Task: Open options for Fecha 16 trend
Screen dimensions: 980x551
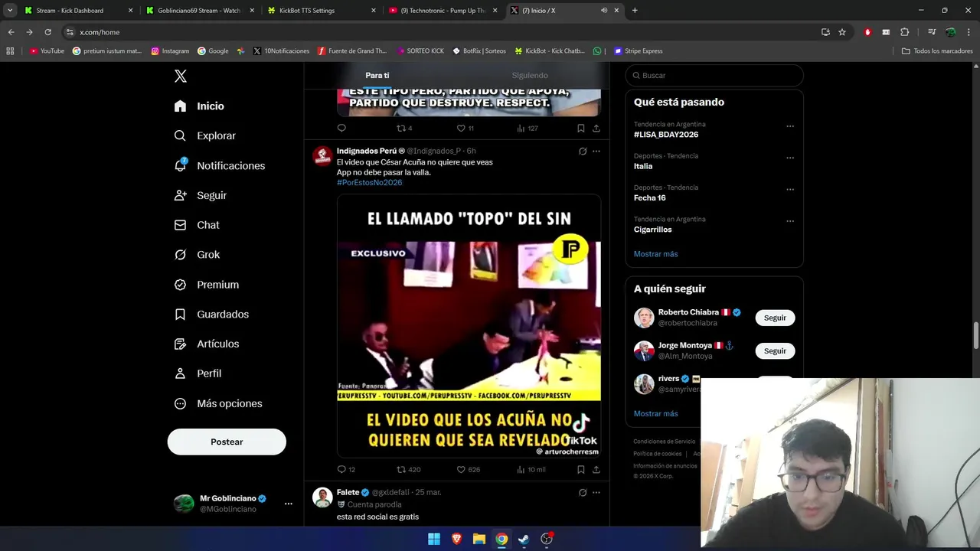Action: pos(790,189)
